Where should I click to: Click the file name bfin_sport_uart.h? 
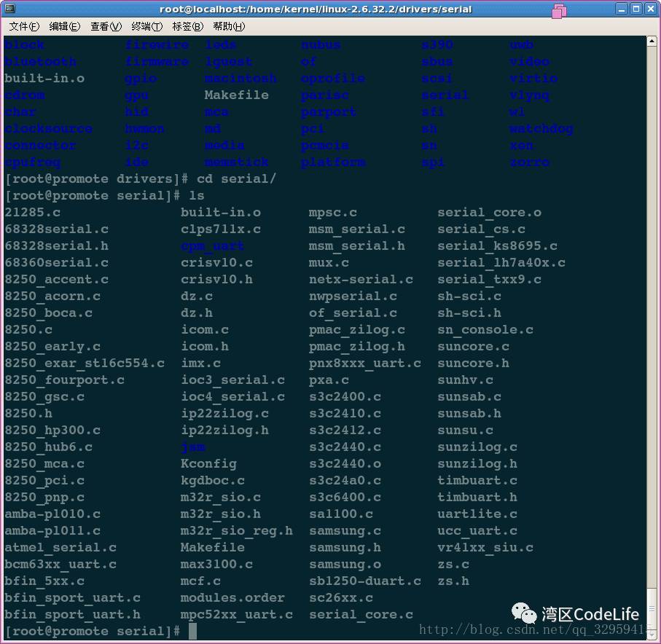click(x=72, y=615)
